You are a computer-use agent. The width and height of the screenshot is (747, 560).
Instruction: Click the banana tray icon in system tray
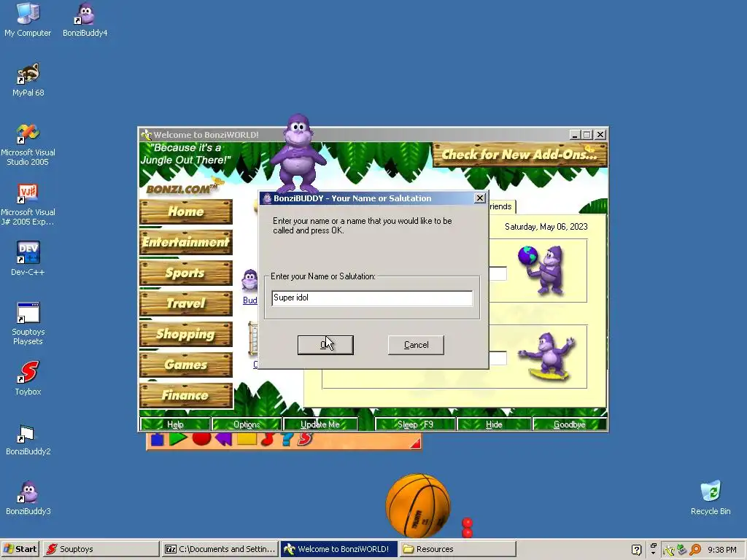click(669, 550)
